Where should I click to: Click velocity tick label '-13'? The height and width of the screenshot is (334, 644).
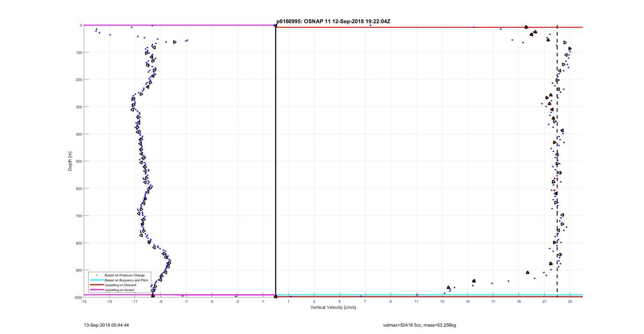[x=109, y=302]
